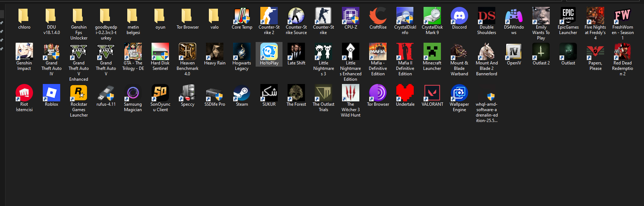Screen dimensions: 644x206
Task: Select the Heavy Rain icon
Action: (215, 51)
